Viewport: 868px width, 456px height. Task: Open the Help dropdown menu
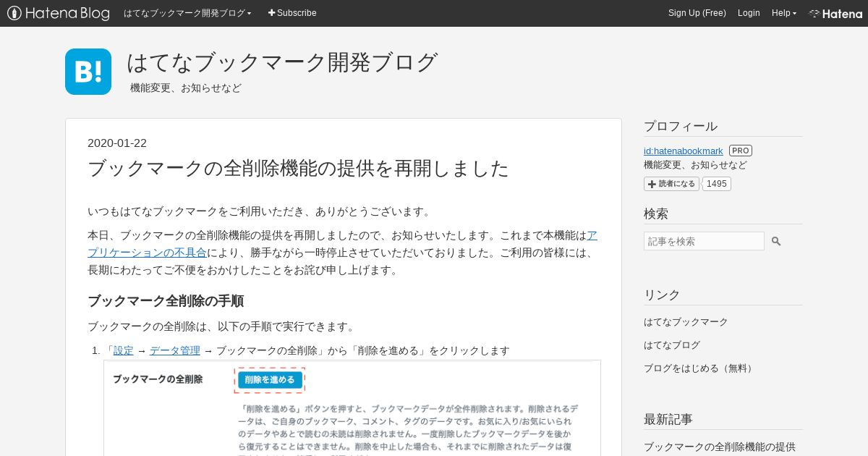pos(784,13)
